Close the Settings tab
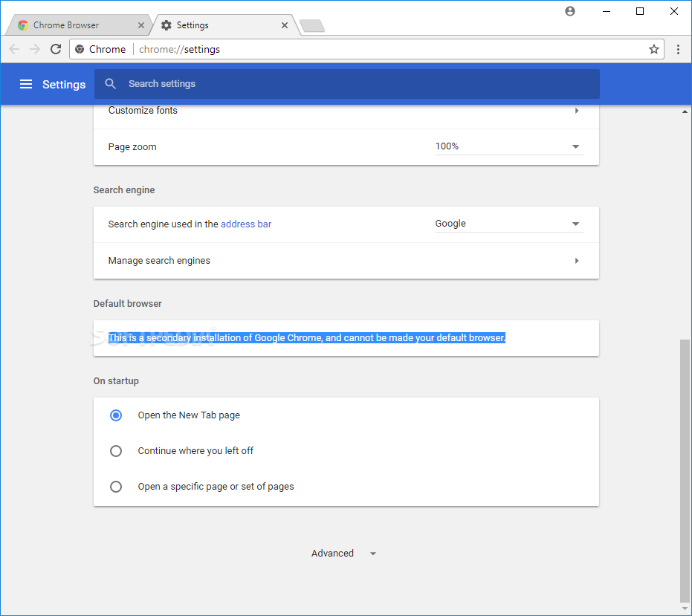Screen dimensions: 692x616 click(x=285, y=25)
